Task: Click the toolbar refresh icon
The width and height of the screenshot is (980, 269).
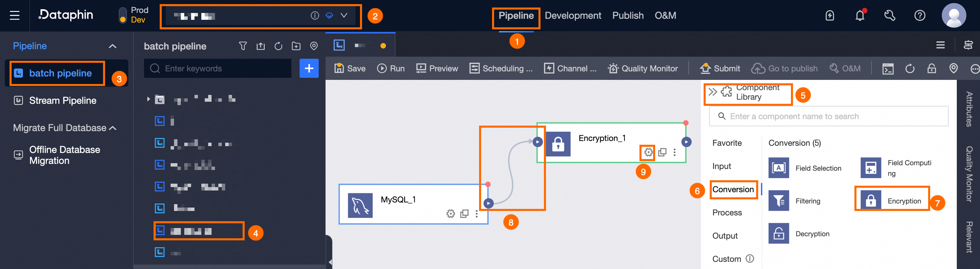Action: [910, 69]
